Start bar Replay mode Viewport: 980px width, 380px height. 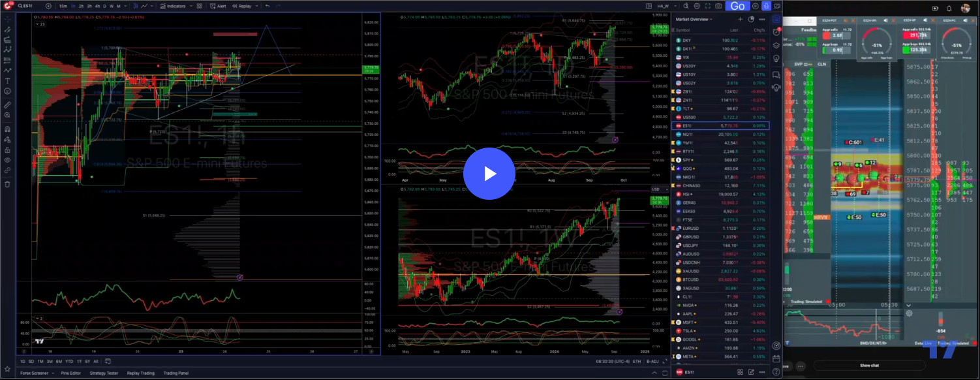[x=242, y=6]
